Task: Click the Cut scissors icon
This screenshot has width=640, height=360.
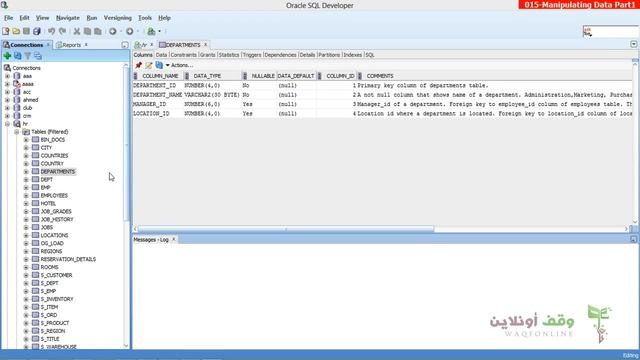Action: point(77,31)
